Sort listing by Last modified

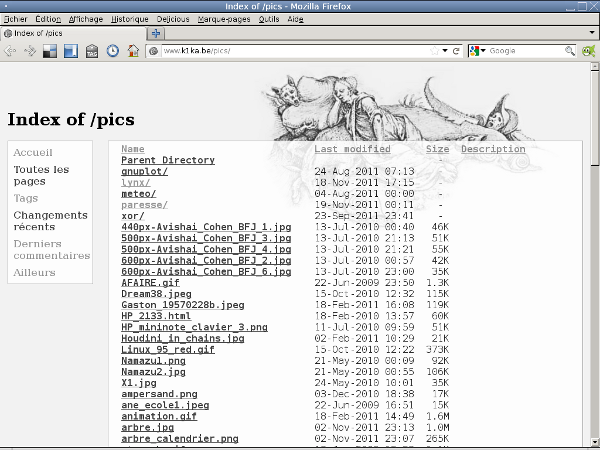click(x=352, y=149)
